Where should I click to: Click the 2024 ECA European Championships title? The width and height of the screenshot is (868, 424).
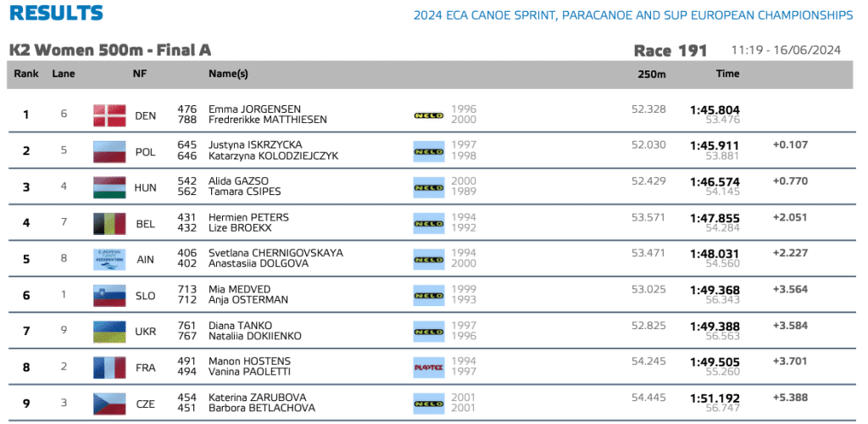click(632, 15)
